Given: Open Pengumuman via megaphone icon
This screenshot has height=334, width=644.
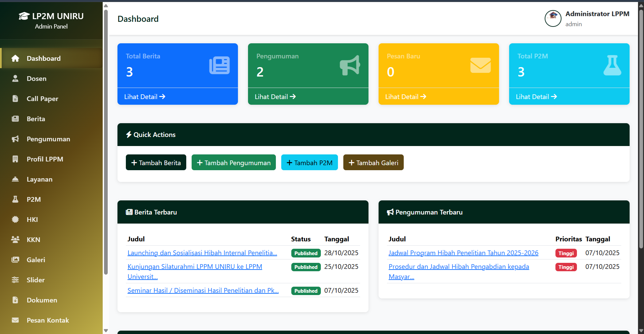Looking at the screenshot, I should click(x=15, y=139).
